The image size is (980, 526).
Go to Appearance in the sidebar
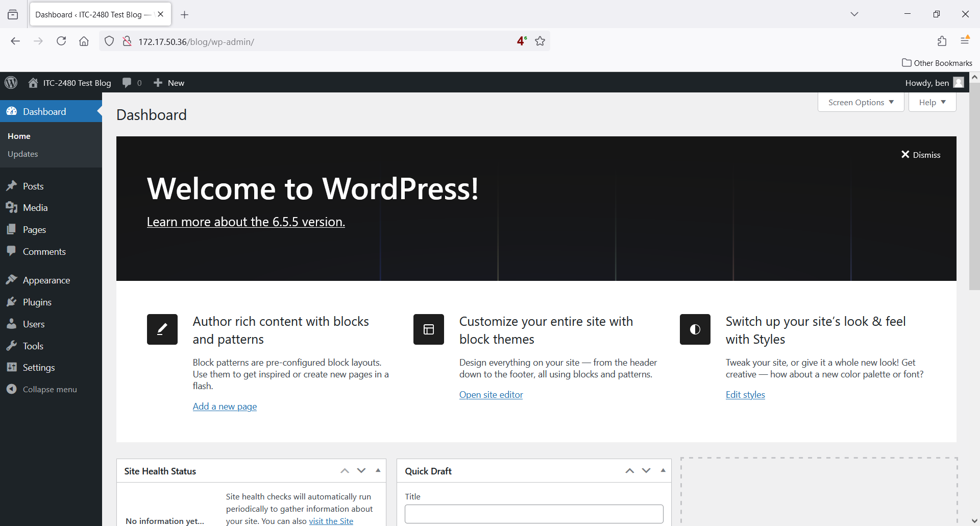coord(46,280)
